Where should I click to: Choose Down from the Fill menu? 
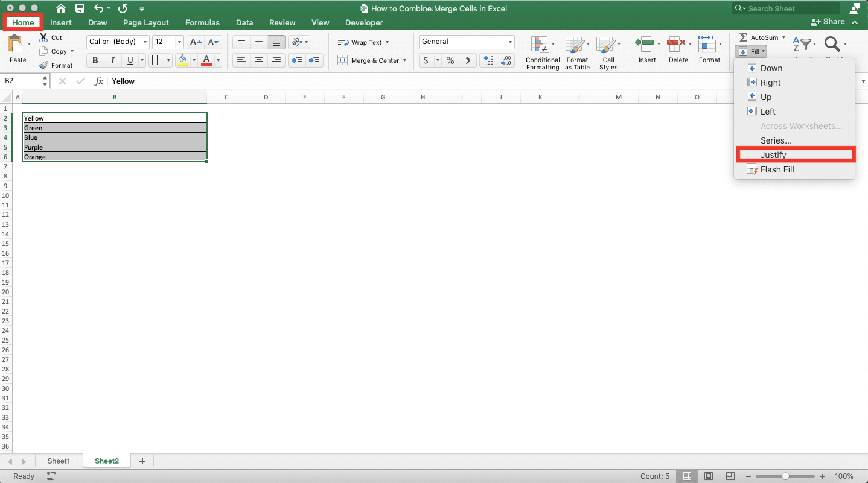click(794, 68)
